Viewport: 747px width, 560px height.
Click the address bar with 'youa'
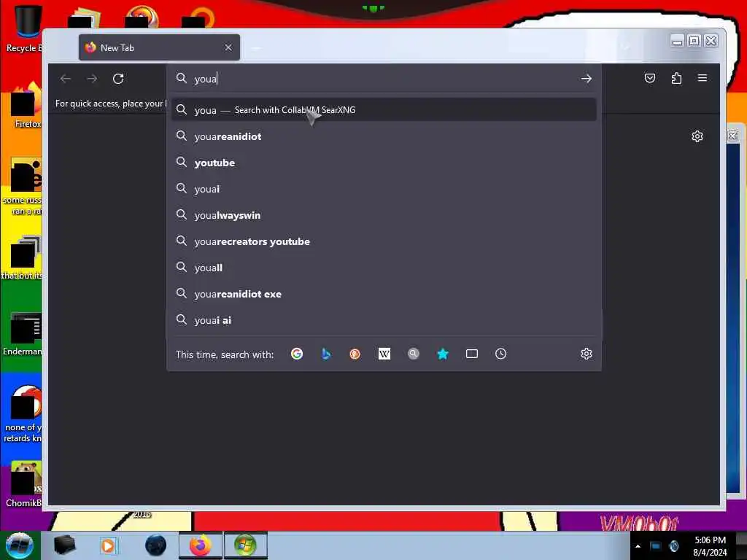click(384, 79)
